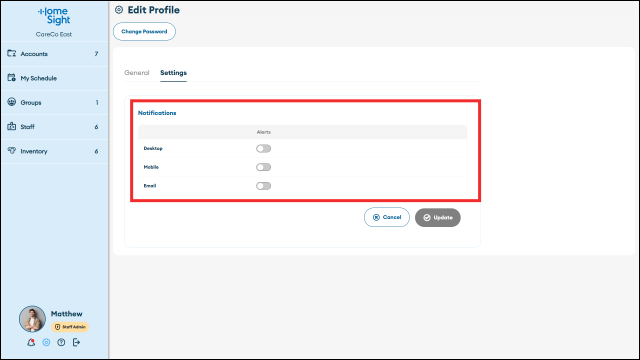The image size is (640, 360).
Task: Enable Email alerts toggle
Action: (x=263, y=186)
